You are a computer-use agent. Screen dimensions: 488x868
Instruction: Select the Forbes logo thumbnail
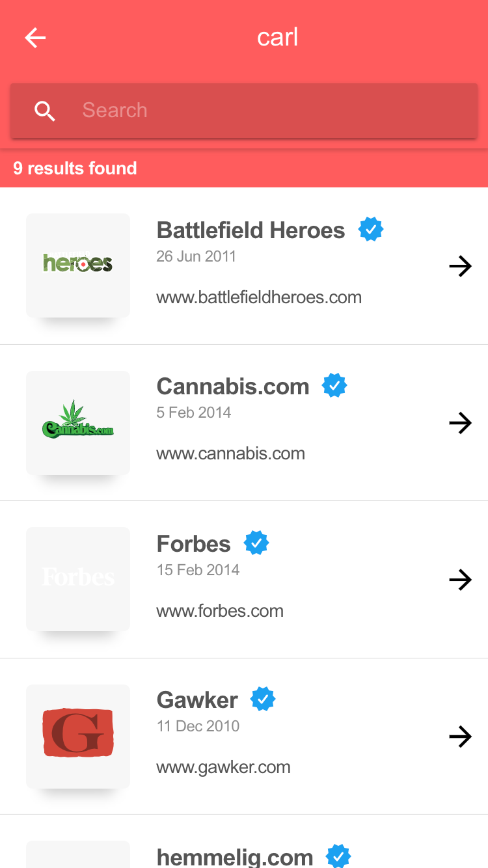(78, 579)
